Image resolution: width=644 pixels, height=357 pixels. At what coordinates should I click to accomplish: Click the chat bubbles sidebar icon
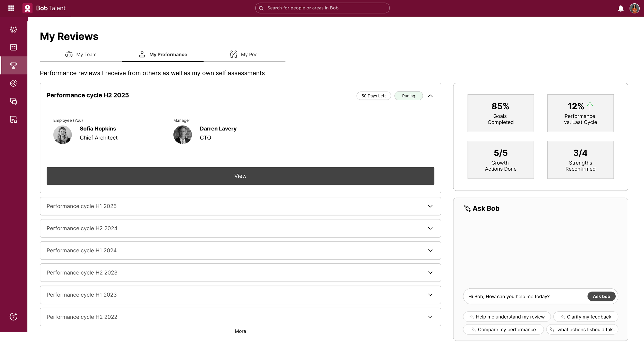13,101
